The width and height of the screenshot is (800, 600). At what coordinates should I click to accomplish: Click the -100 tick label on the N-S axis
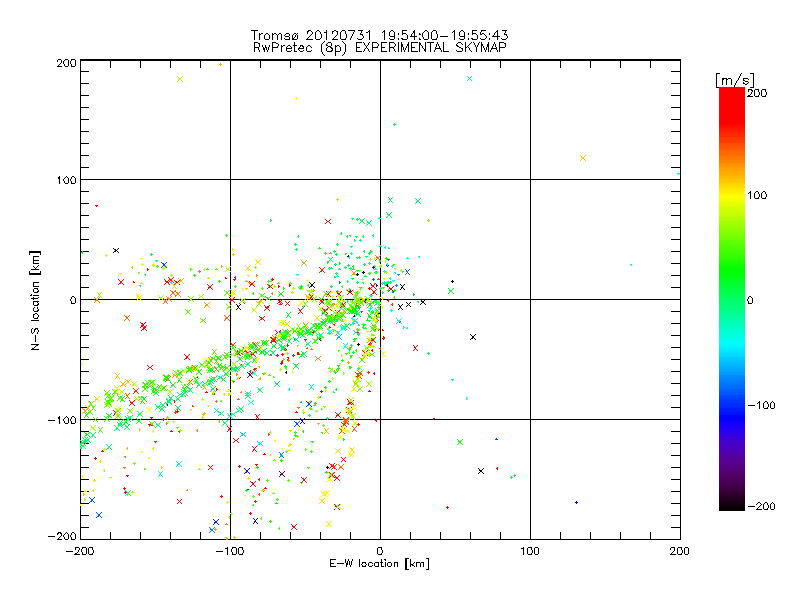62,420
